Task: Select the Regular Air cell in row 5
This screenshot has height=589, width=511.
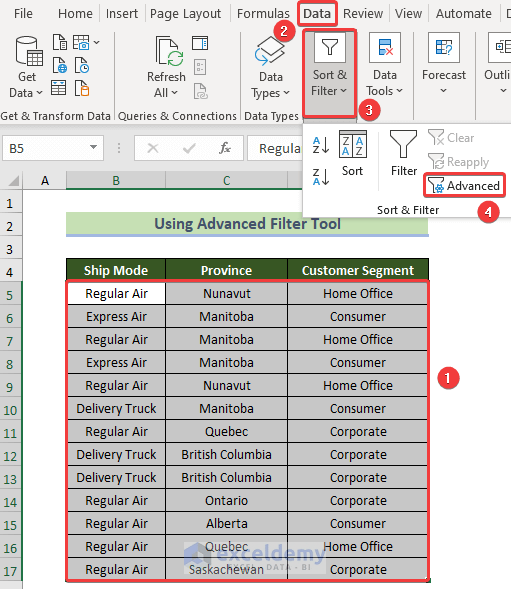Action: pos(116,293)
